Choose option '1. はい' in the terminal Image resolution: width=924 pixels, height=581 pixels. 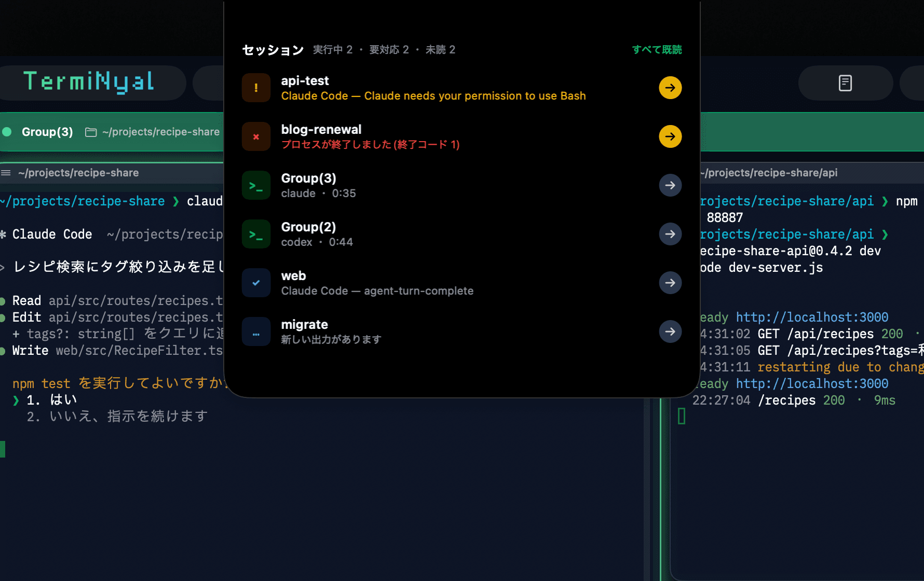(51, 400)
